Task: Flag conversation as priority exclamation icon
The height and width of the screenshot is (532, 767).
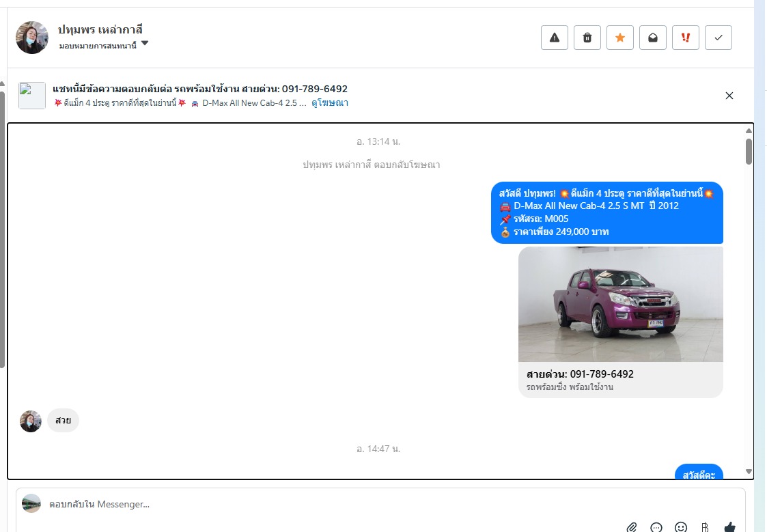Action: [x=685, y=38]
